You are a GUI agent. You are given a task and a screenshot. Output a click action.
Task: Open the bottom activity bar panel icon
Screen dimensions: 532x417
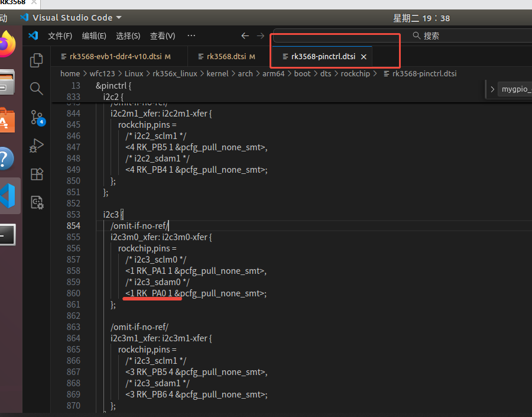click(x=37, y=202)
